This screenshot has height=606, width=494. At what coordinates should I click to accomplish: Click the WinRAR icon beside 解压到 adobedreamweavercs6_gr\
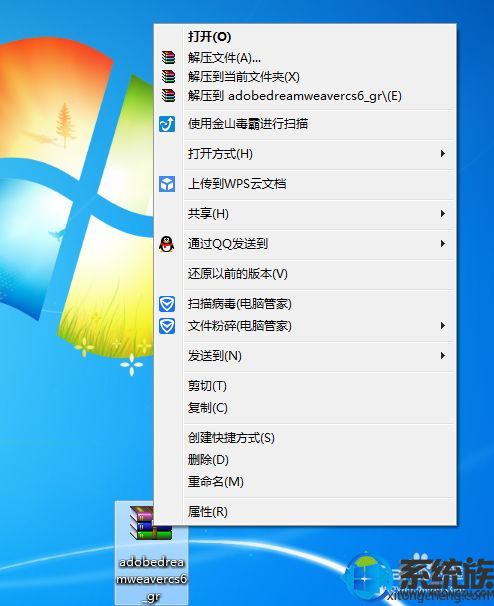[168, 95]
